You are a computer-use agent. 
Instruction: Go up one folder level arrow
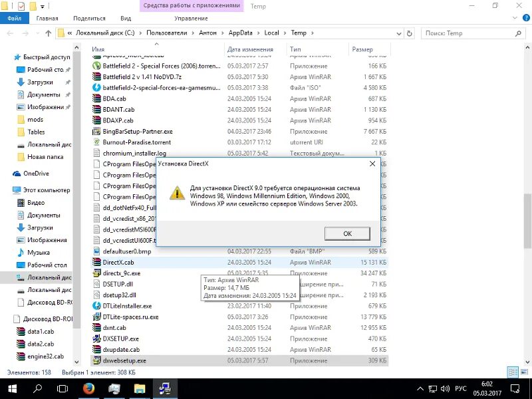48,33
